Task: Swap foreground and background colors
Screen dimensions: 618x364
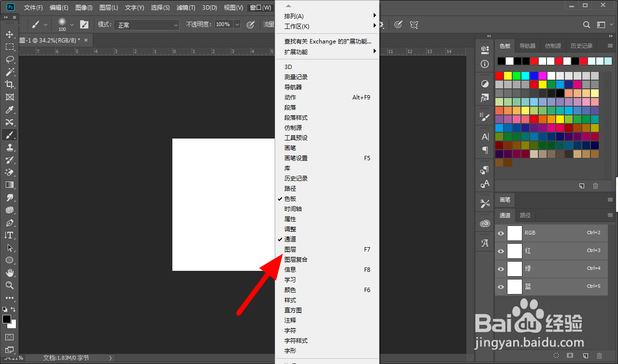Action: tap(14, 309)
